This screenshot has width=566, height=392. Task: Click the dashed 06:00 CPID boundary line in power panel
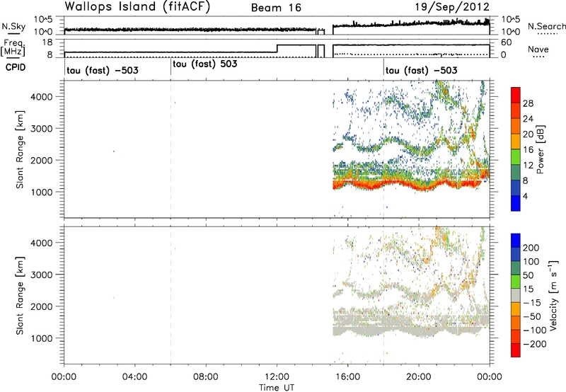tap(171, 149)
